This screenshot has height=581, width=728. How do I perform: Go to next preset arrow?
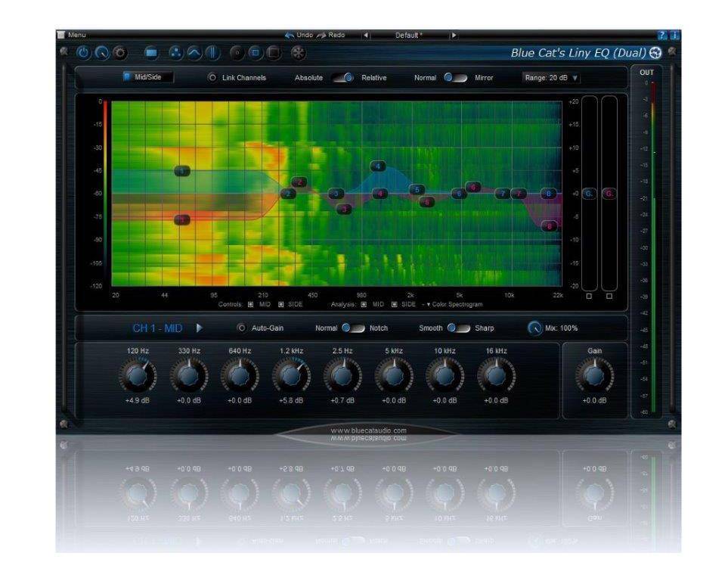pyautogui.click(x=454, y=35)
